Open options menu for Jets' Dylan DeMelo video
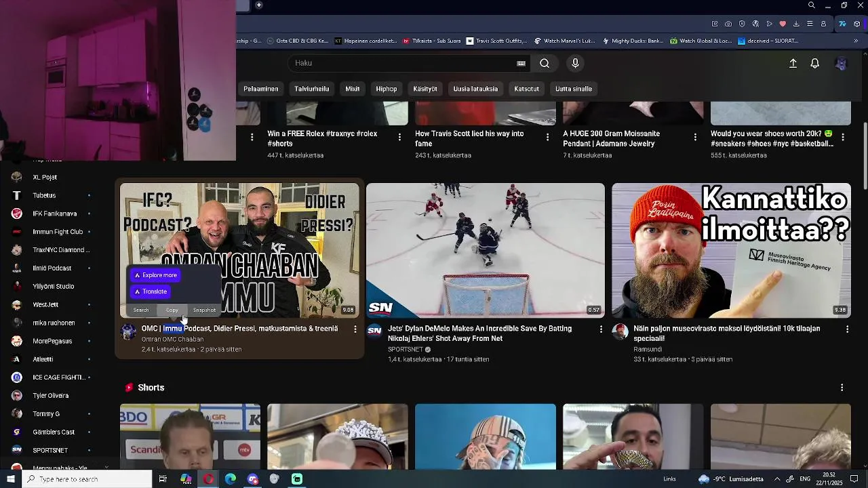This screenshot has width=868, height=488. [x=601, y=329]
